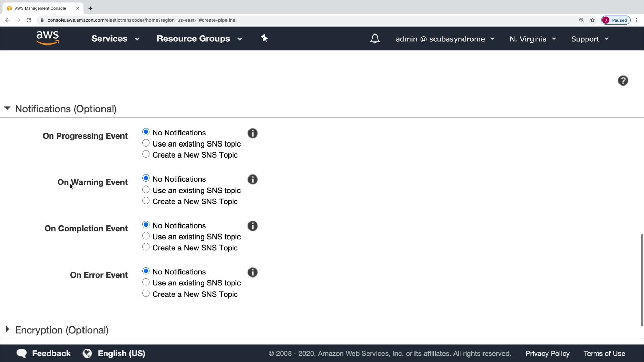The image size is (644, 362).
Task: Click the Feedback button in footer
Action: pos(43,353)
